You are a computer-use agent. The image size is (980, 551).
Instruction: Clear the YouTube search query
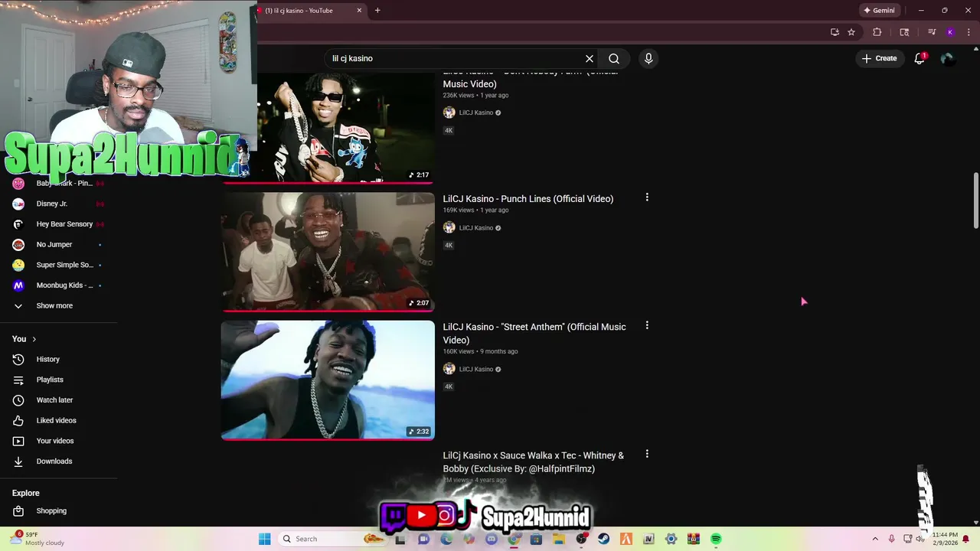pyautogui.click(x=590, y=58)
